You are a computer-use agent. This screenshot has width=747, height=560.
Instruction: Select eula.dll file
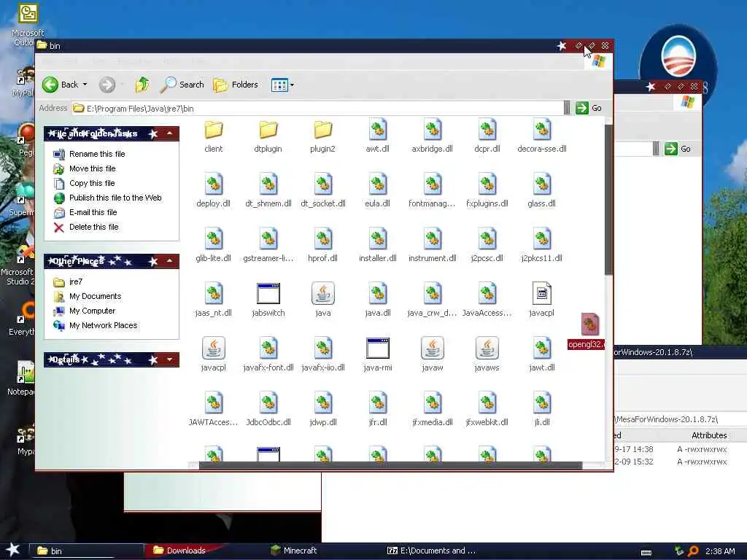click(378, 191)
